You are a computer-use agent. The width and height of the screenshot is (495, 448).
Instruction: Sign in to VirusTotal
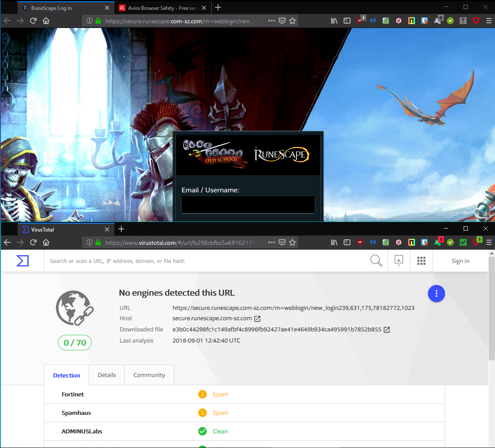click(460, 261)
